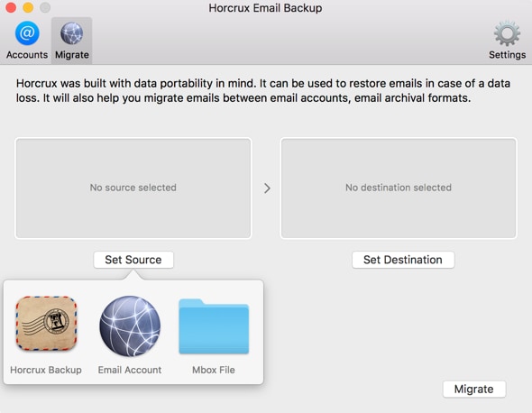Start migration with bottom Migrate button
This screenshot has height=413, width=532.
point(474,389)
